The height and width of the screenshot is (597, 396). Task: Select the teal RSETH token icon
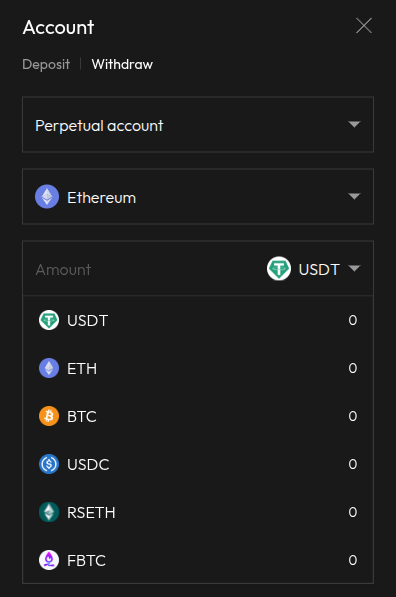pyautogui.click(x=49, y=512)
